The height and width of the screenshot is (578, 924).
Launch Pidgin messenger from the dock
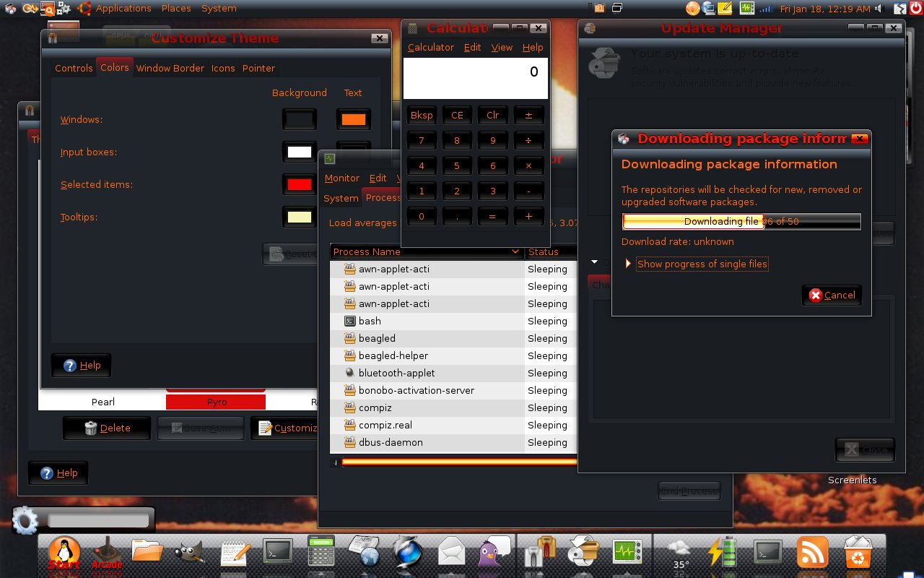tap(494, 552)
